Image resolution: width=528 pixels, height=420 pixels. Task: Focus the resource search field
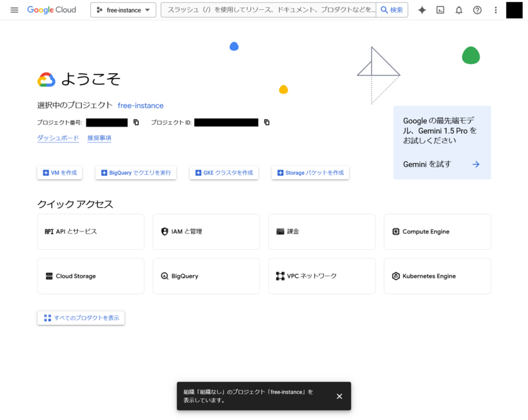pos(269,10)
